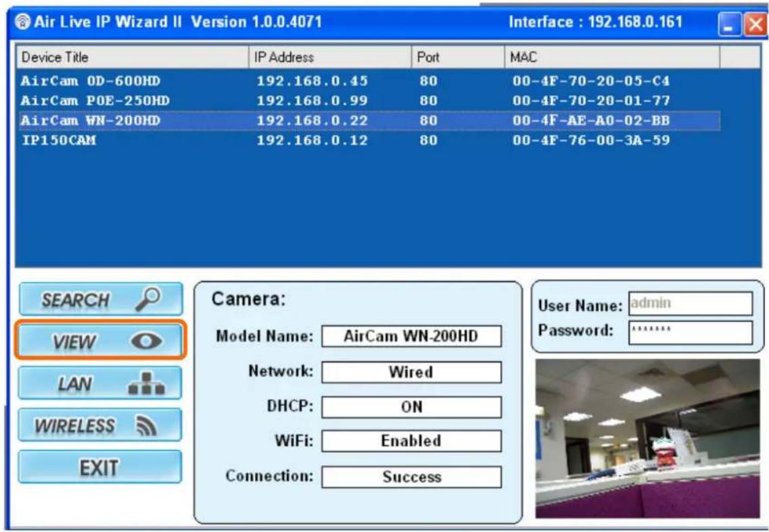Screen dimensions: 769x532
Task: Close the IP Wizard window
Action: [x=755, y=24]
